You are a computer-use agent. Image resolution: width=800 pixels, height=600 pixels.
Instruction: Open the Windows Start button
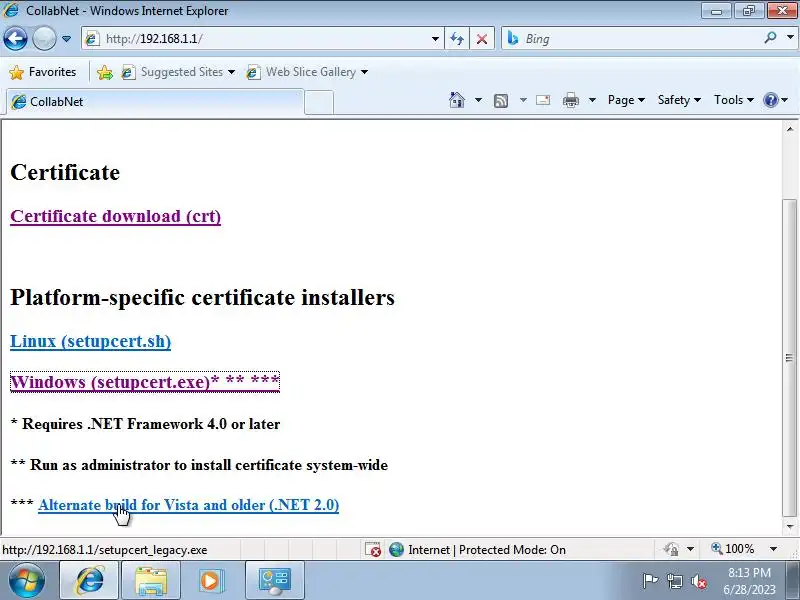(x=27, y=580)
